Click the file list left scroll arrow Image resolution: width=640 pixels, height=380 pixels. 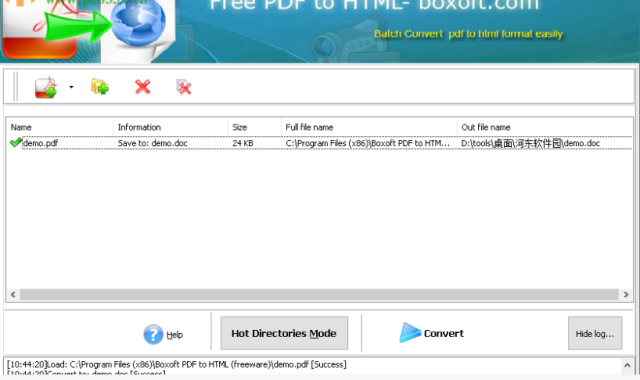13,294
